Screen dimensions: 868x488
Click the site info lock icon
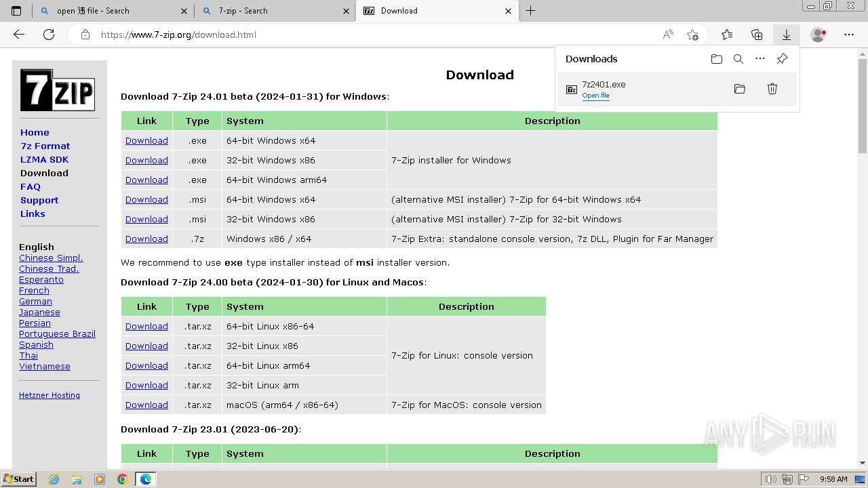[85, 35]
